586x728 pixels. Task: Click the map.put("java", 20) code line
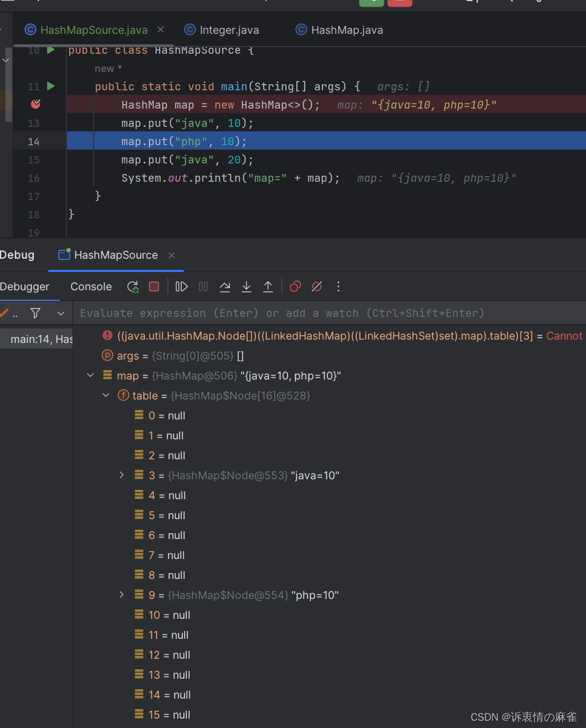tap(187, 160)
